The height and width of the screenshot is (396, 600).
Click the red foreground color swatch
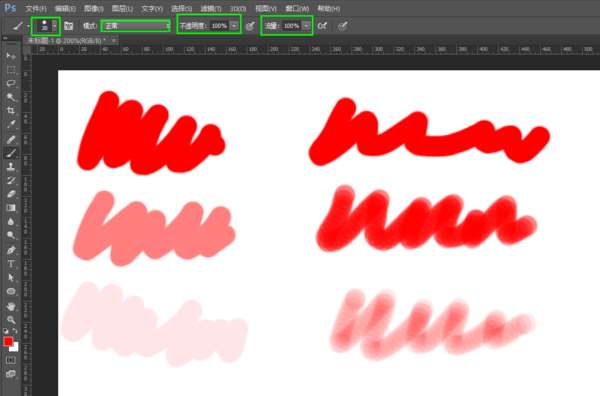point(8,341)
